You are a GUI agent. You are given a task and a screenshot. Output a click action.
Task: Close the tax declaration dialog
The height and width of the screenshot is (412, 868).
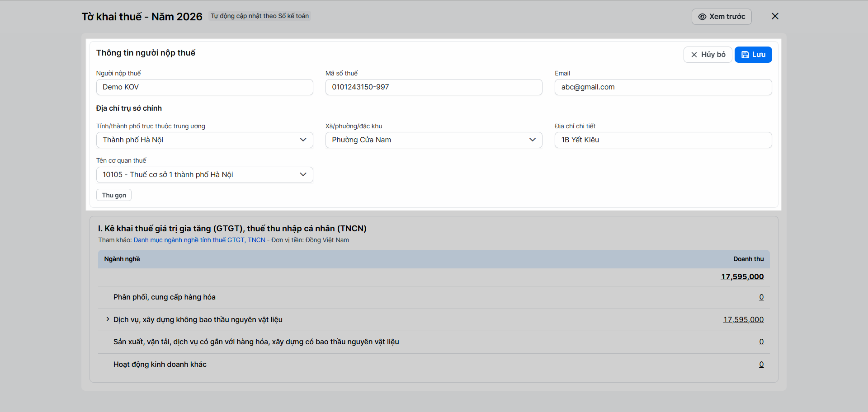[x=775, y=16]
